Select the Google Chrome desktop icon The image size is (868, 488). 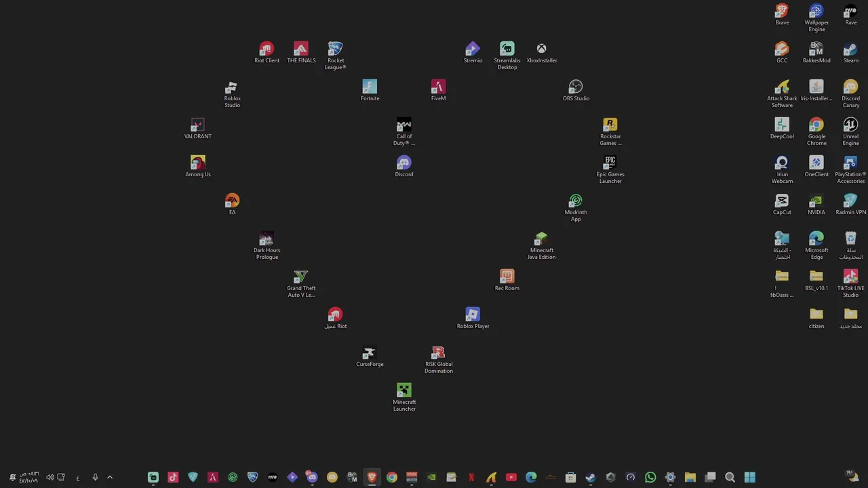pos(816,131)
